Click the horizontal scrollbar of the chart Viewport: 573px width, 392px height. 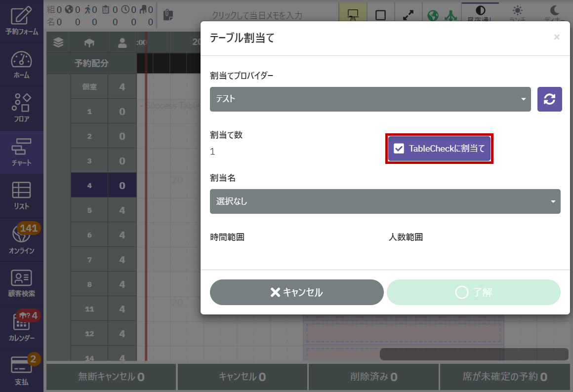tap(474, 354)
